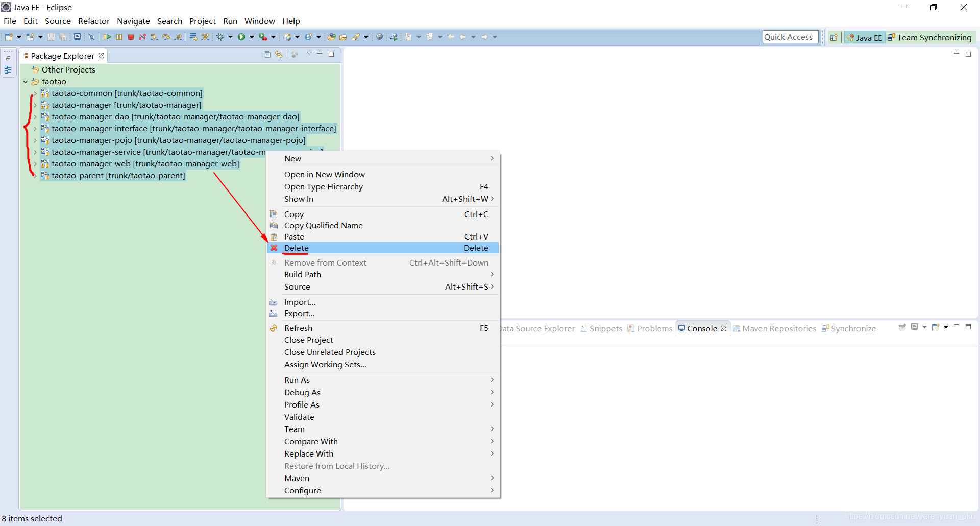Toggle Skip All Breakpoints in toolbar
980x526 pixels.
(x=91, y=37)
